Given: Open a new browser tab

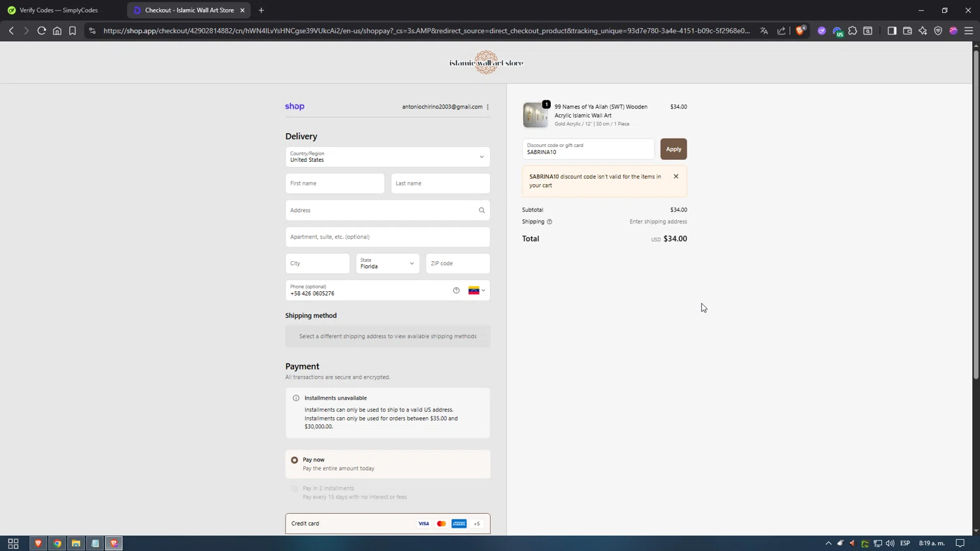Looking at the screenshot, I should point(261,10).
